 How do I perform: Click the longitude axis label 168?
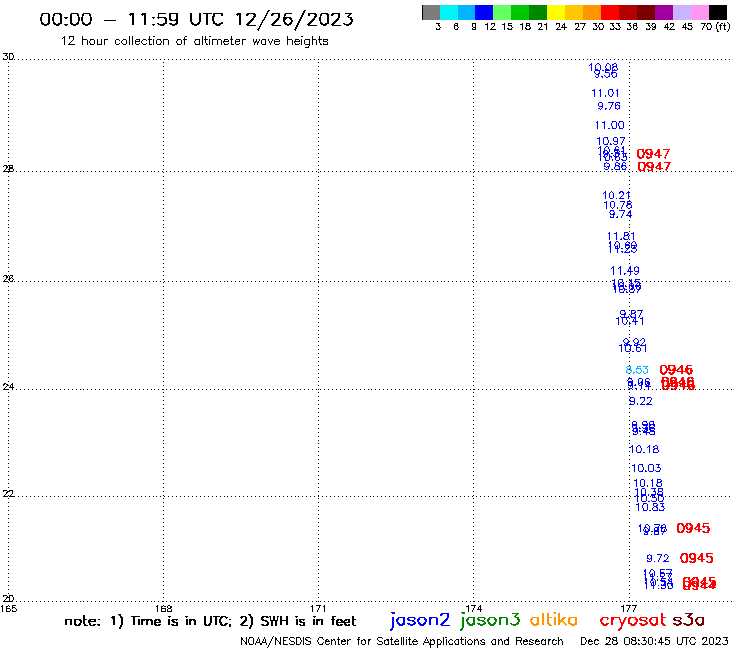(163, 608)
